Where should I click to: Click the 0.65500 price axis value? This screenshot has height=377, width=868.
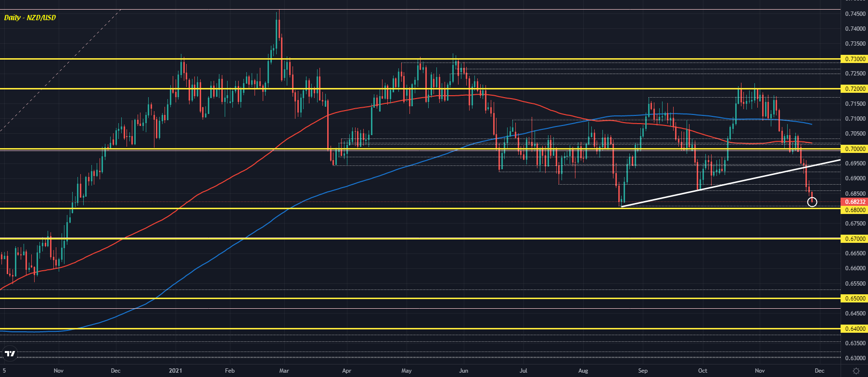855,284
